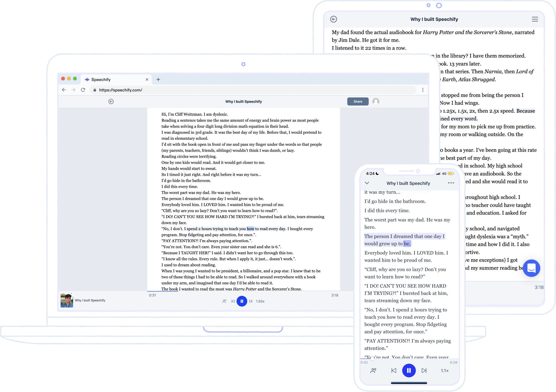The height and width of the screenshot is (392, 556).
Task: Click the padlock site info icon
Action: tap(95, 90)
